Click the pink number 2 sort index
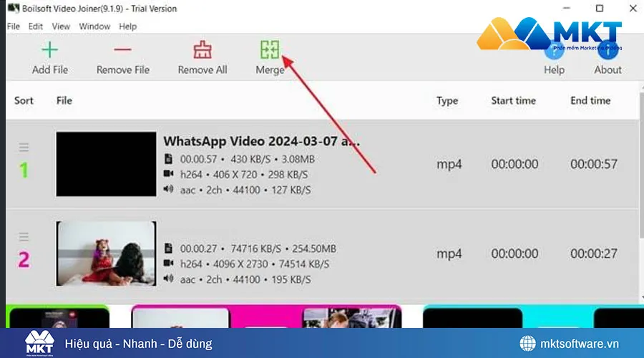Image resolution: width=644 pixels, height=358 pixels. click(24, 259)
